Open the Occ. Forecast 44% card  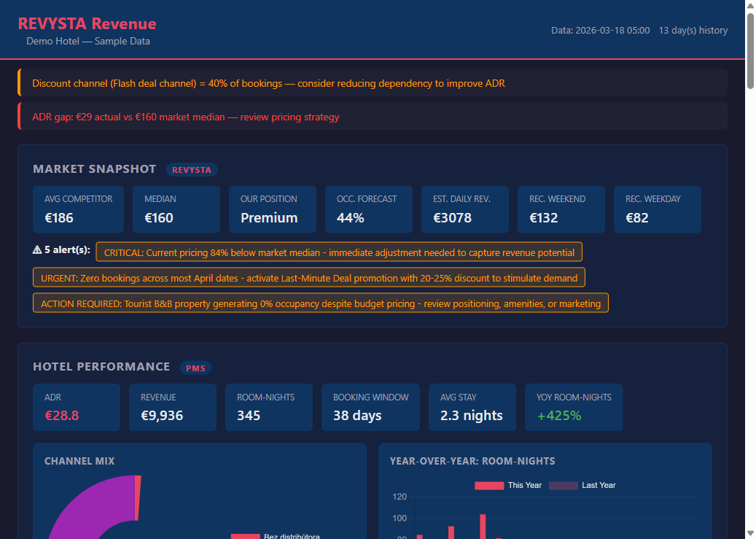point(368,209)
